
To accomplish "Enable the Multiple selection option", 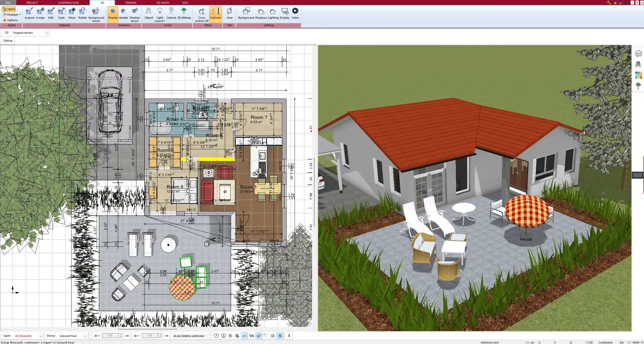I will pyautogui.click(x=12, y=14).
